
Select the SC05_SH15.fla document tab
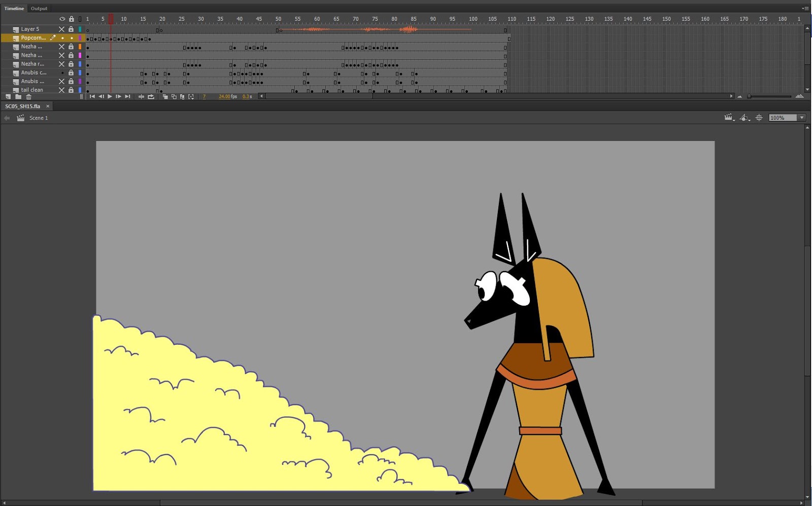point(22,106)
